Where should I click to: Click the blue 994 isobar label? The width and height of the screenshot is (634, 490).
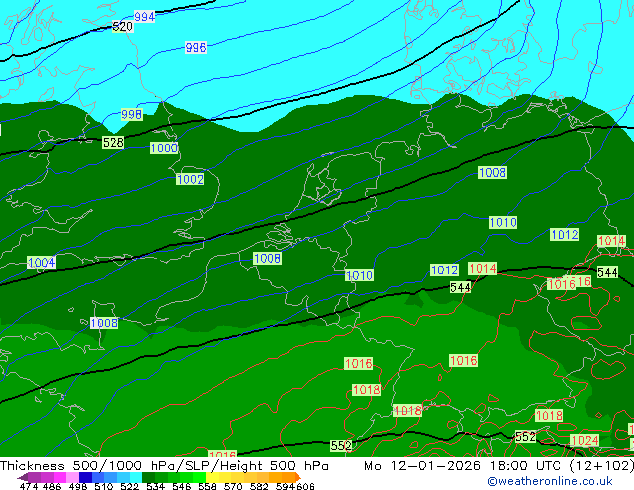144,17
